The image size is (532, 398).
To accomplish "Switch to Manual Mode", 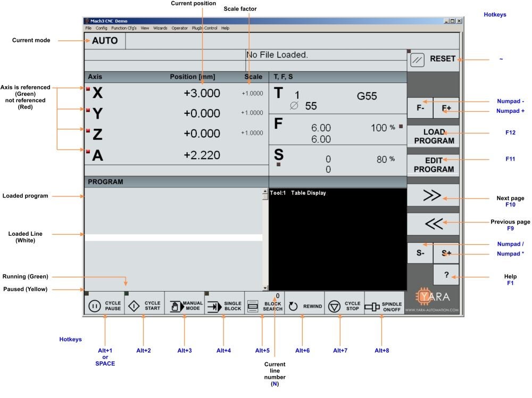I will (184, 306).
